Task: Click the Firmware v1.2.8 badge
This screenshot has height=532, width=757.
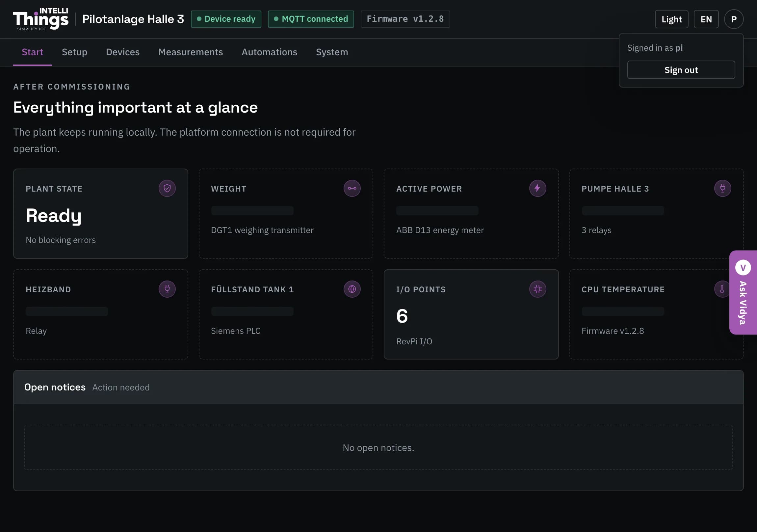Action: click(x=405, y=19)
